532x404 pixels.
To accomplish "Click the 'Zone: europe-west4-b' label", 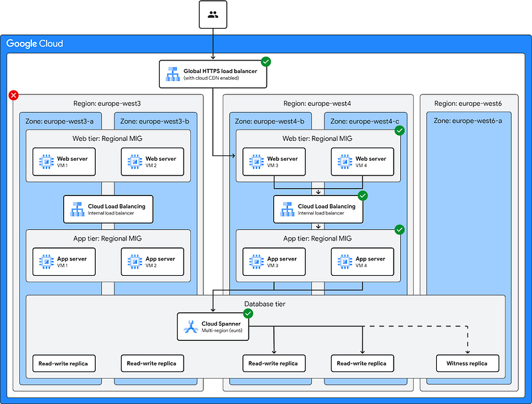I will (x=269, y=122).
